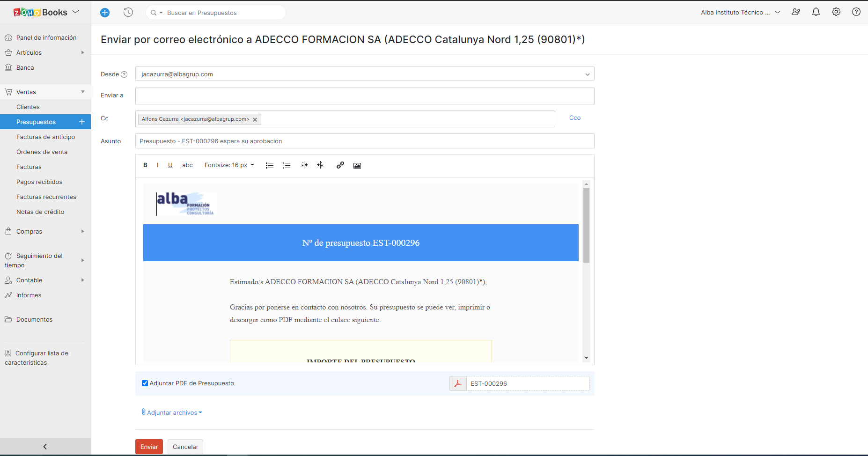Click the Enviar button
868x456 pixels.
(149, 447)
